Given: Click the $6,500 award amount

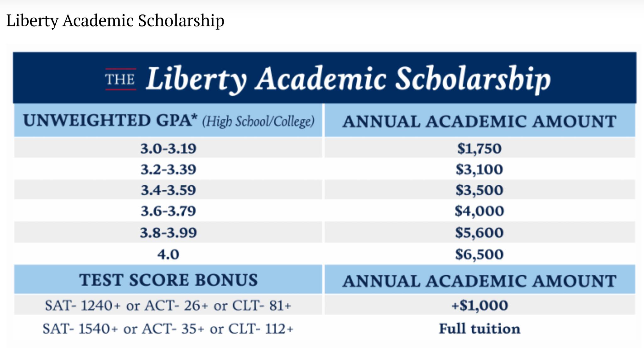Looking at the screenshot, I should (480, 254).
